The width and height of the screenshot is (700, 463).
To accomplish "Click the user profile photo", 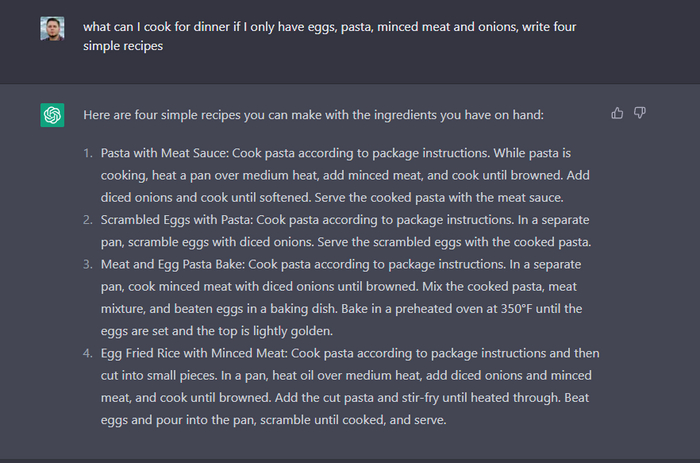I will pyautogui.click(x=53, y=28).
